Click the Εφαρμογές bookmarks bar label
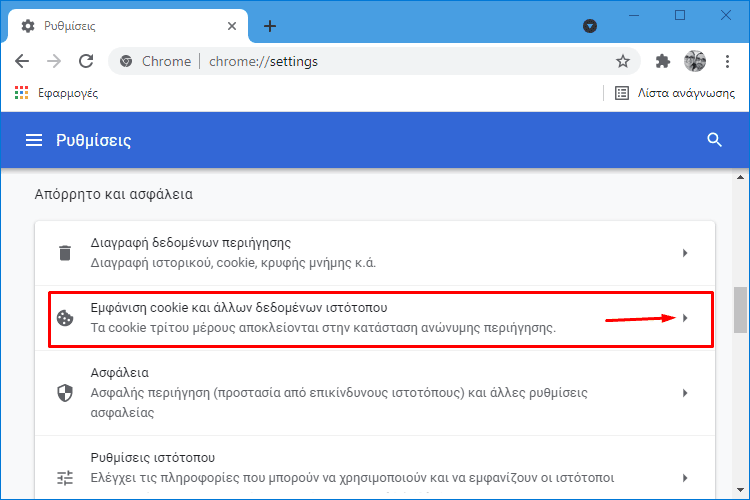The width and height of the screenshot is (750, 500). coord(68,93)
